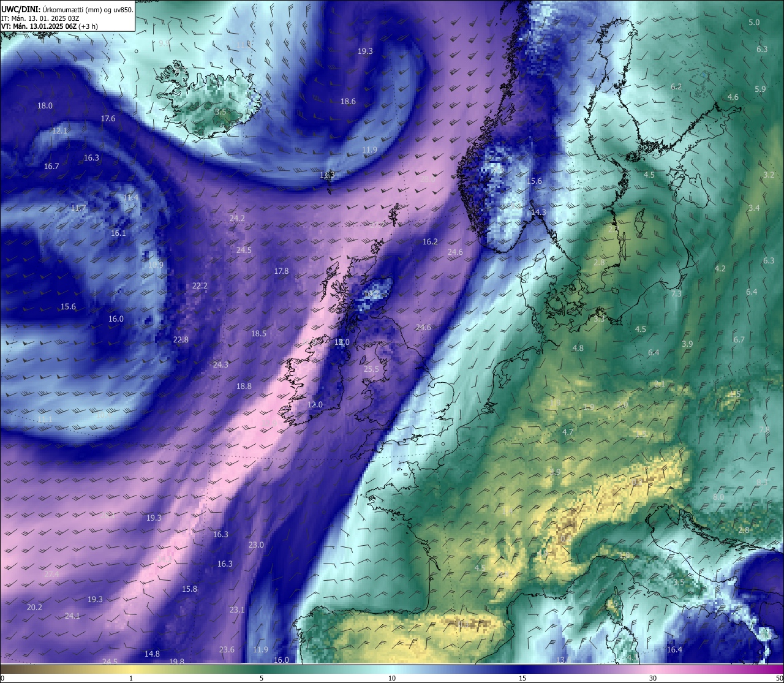Click the 14.8 value on the map

tap(152, 654)
